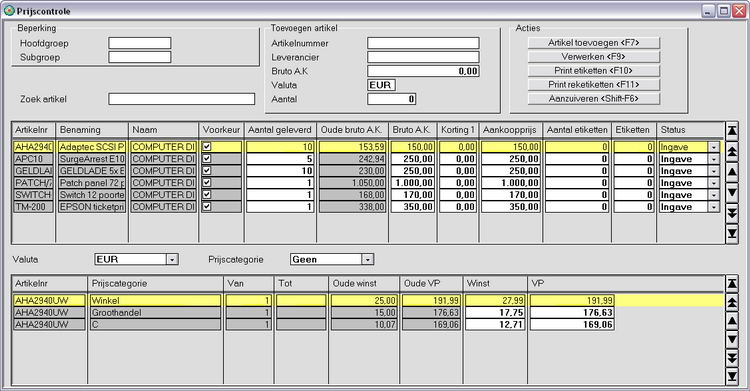
Task: Click the Aantal geleverd column header
Action: coord(280,130)
